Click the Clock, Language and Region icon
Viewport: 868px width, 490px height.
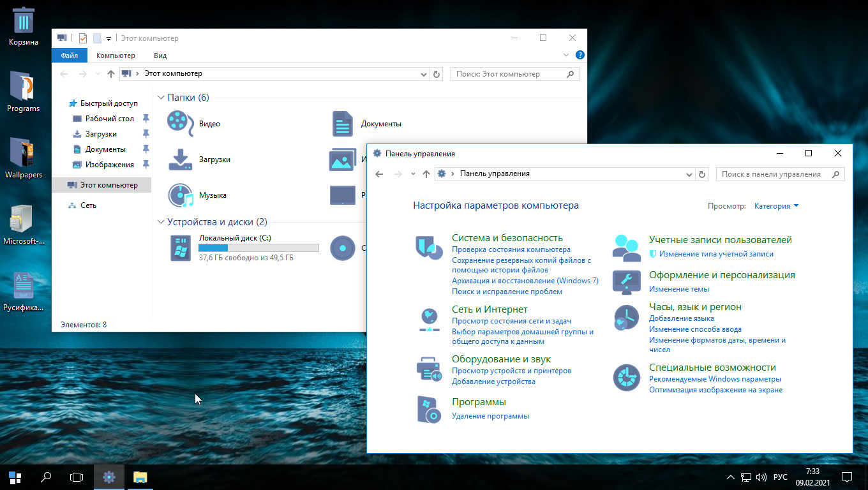[x=626, y=317]
